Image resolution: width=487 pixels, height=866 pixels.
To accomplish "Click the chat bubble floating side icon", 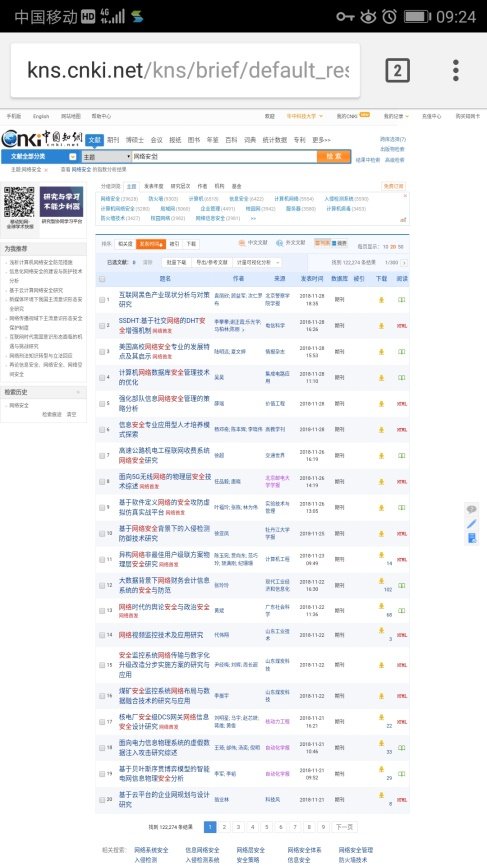I will click(x=472, y=509).
